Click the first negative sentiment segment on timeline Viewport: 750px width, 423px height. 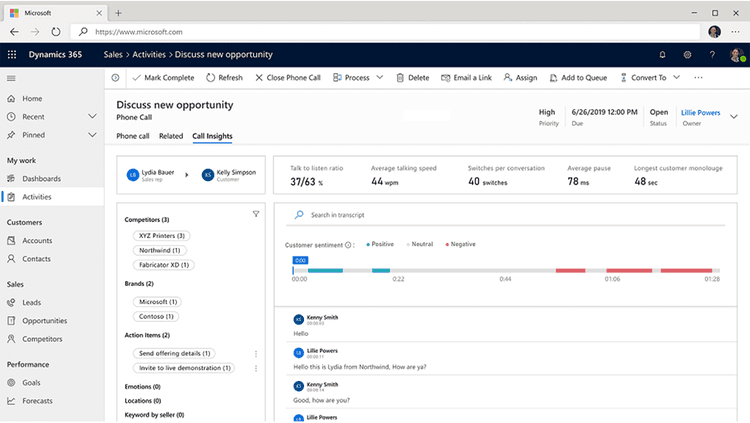click(x=570, y=271)
